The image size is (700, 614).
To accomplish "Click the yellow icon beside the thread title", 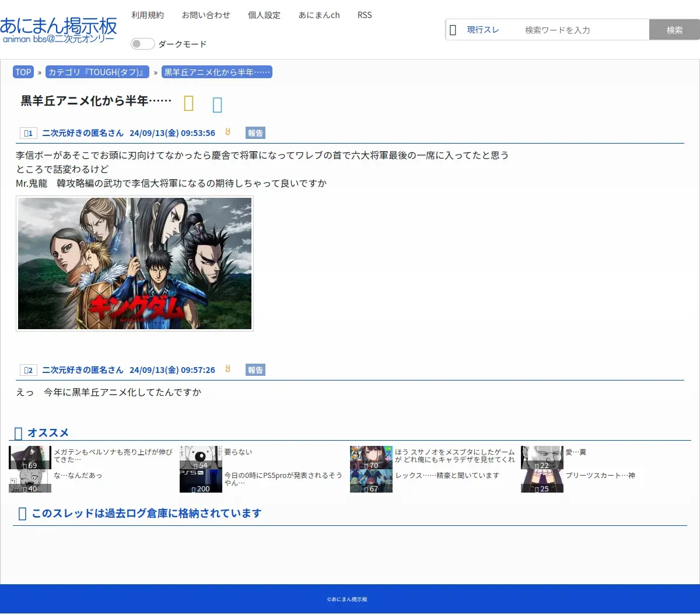I will (188, 103).
